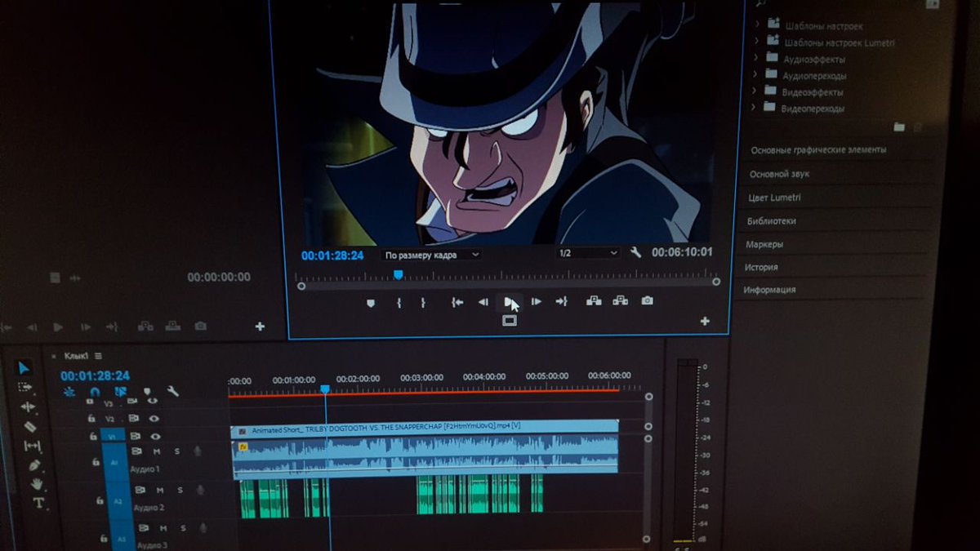Click Source monitor export frame camera
Image resolution: width=980 pixels, height=551 pixels.
click(201, 327)
